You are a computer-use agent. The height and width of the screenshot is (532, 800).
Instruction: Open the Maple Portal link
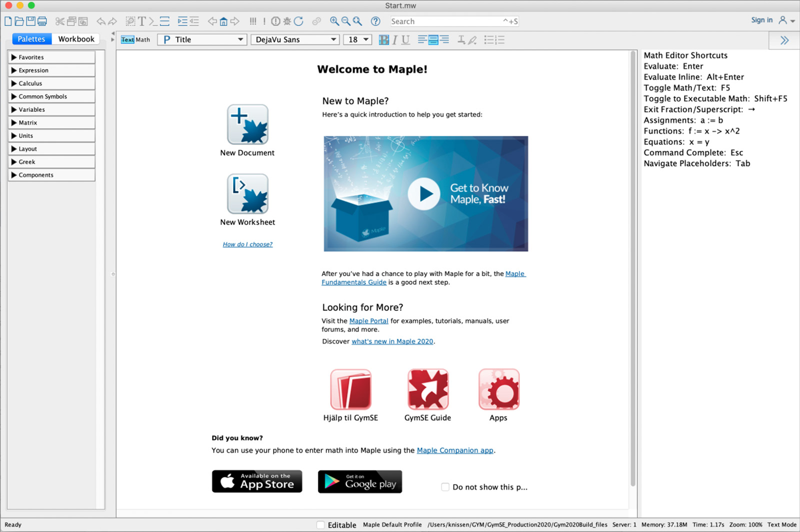368,321
